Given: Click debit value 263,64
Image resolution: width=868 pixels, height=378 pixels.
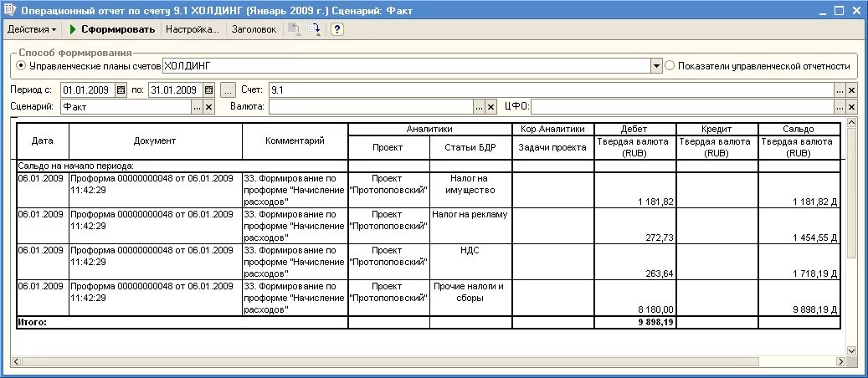Looking at the screenshot, I should click(x=660, y=273).
